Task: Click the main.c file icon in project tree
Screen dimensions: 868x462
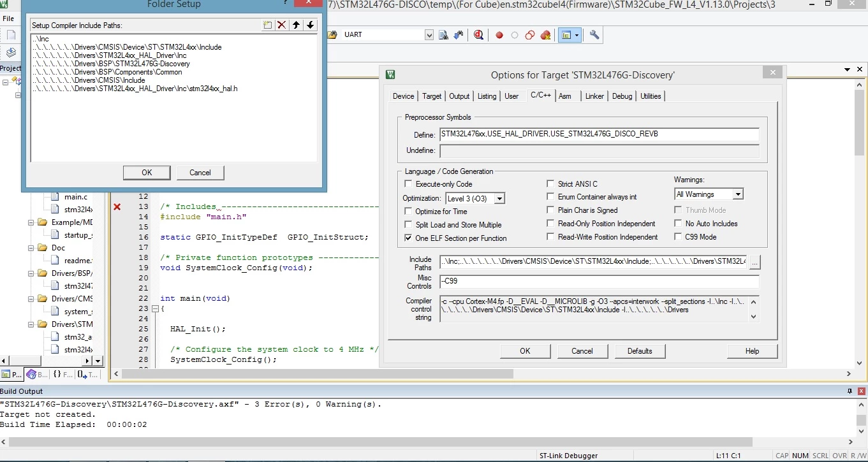Action: (x=56, y=197)
